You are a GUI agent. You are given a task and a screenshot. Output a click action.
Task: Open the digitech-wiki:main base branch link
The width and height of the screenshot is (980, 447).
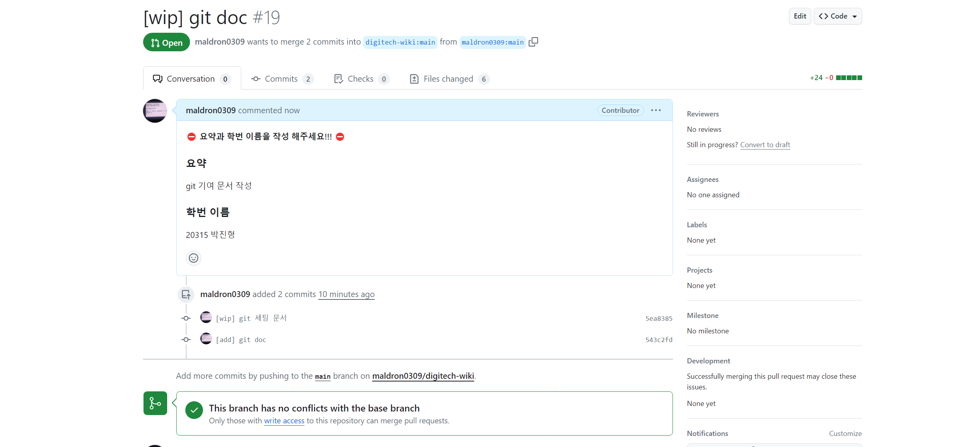click(x=400, y=42)
